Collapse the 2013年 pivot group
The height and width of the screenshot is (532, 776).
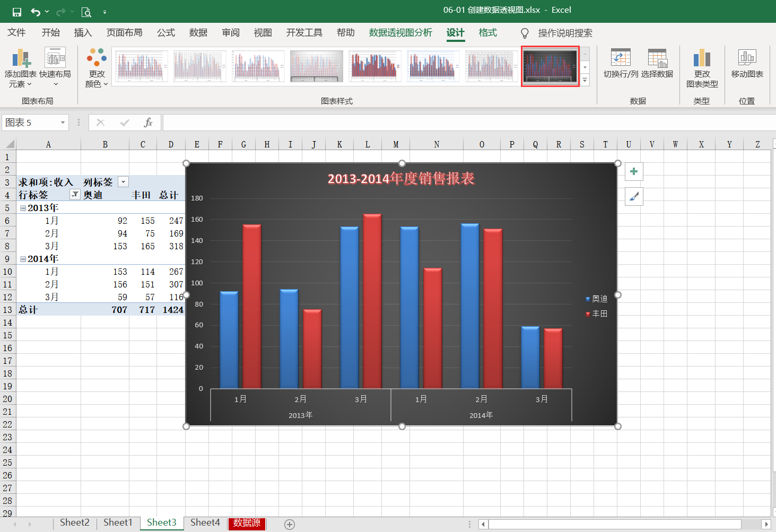click(x=23, y=208)
